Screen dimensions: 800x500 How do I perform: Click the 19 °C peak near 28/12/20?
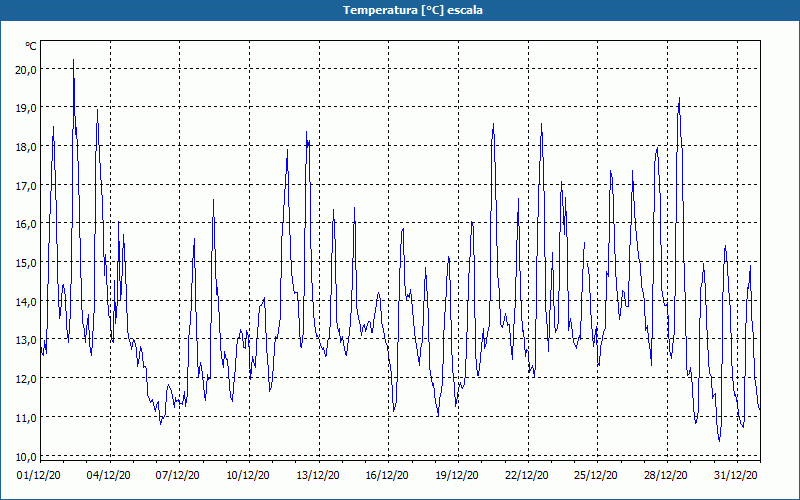679,98
